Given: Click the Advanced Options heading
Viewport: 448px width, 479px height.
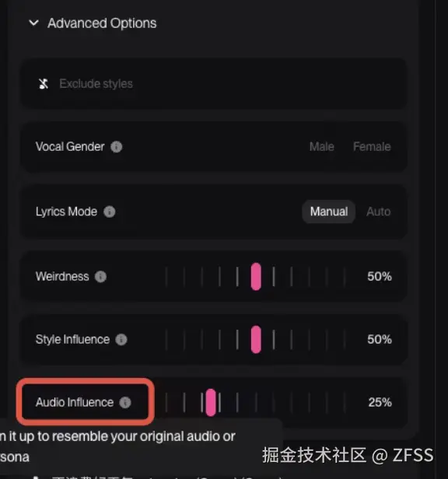Looking at the screenshot, I should point(102,23).
